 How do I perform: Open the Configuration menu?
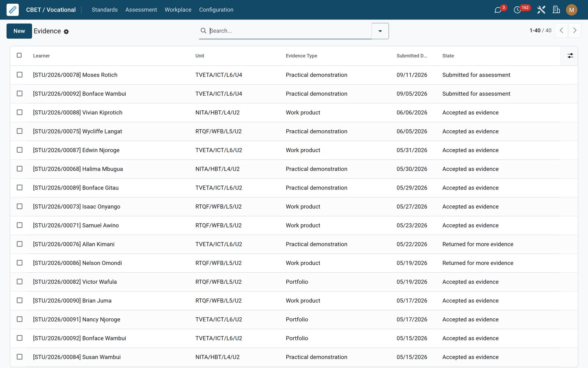coord(216,10)
